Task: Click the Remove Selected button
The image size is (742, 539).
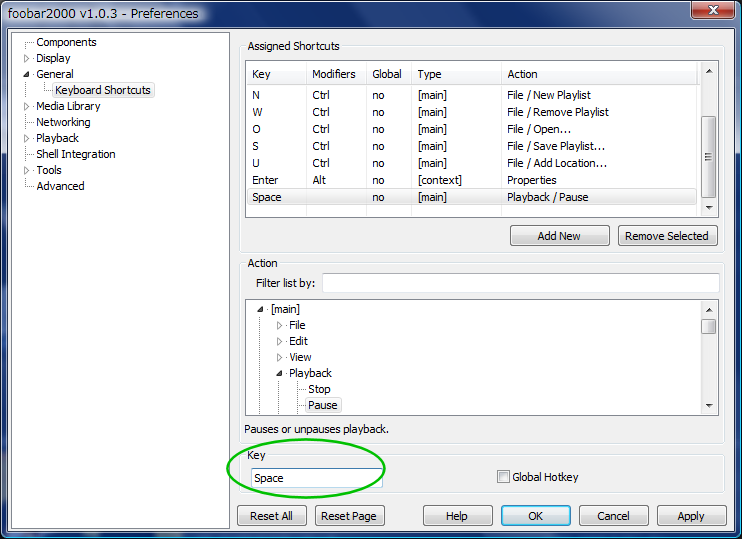Action: tap(667, 236)
